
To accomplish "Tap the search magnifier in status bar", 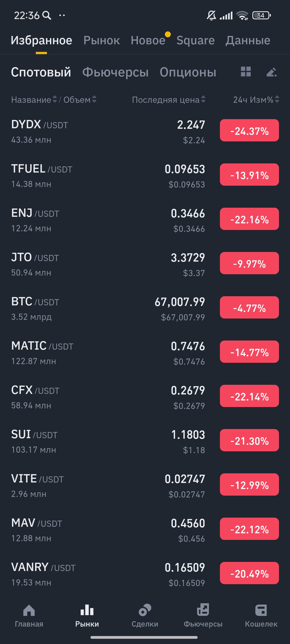I will tap(47, 15).
